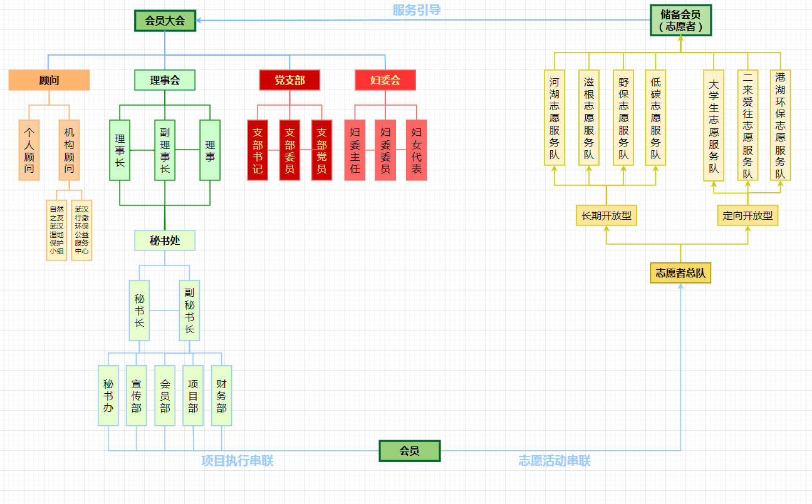Select the 会员大会 box
The width and height of the screenshot is (812, 504).
(165, 20)
